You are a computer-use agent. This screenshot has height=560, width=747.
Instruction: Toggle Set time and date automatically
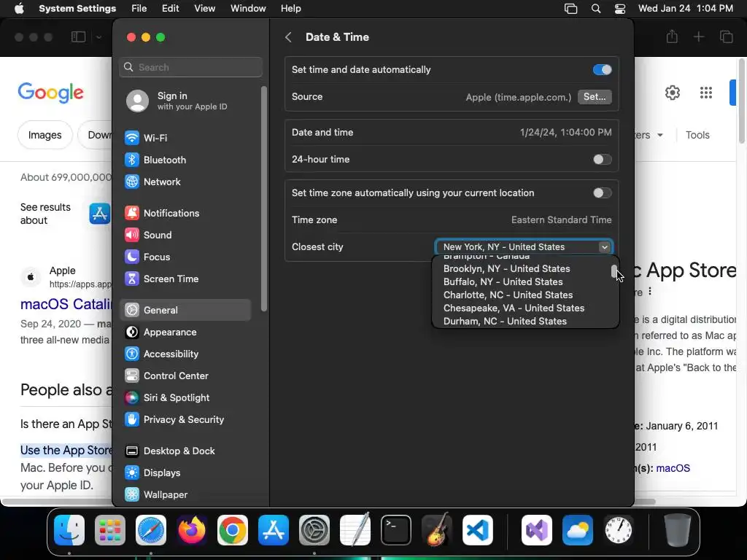pyautogui.click(x=602, y=69)
